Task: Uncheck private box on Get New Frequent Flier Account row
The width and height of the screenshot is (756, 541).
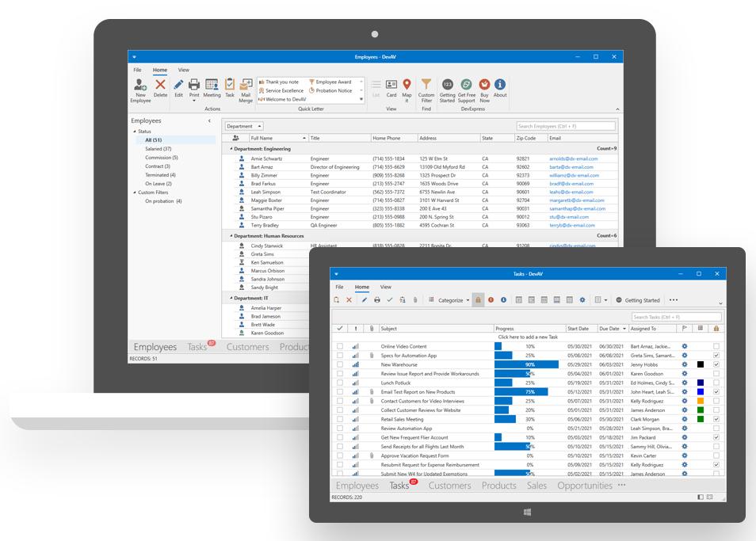Action: 716,437
